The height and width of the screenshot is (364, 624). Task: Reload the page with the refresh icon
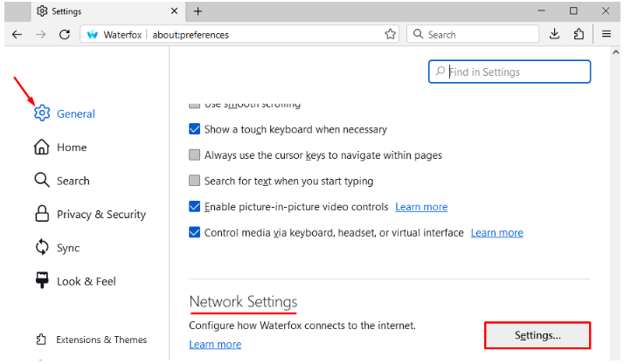[x=64, y=34]
